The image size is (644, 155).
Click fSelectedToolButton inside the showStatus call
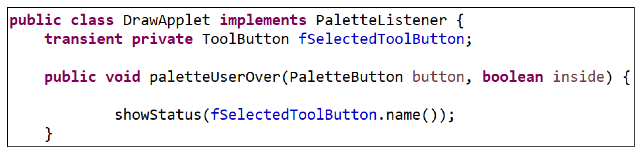[294, 115]
